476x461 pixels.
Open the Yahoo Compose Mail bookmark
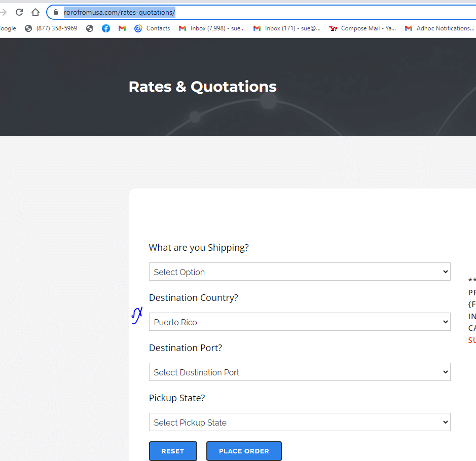pos(363,28)
